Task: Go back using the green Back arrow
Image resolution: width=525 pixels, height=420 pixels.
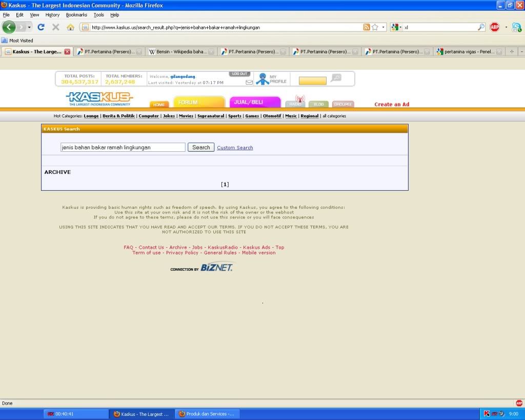Action: tap(9, 27)
